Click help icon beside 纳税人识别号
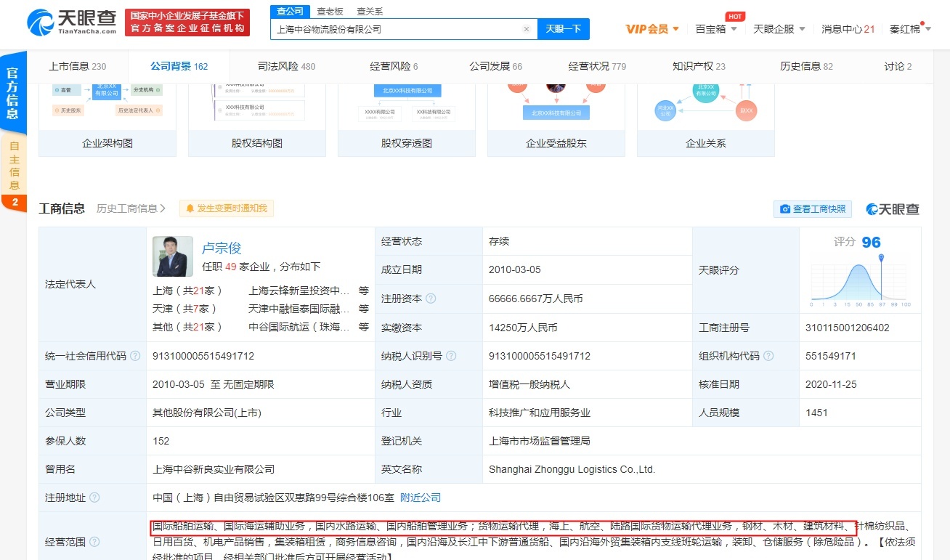This screenshot has height=560, width=950. pyautogui.click(x=451, y=357)
